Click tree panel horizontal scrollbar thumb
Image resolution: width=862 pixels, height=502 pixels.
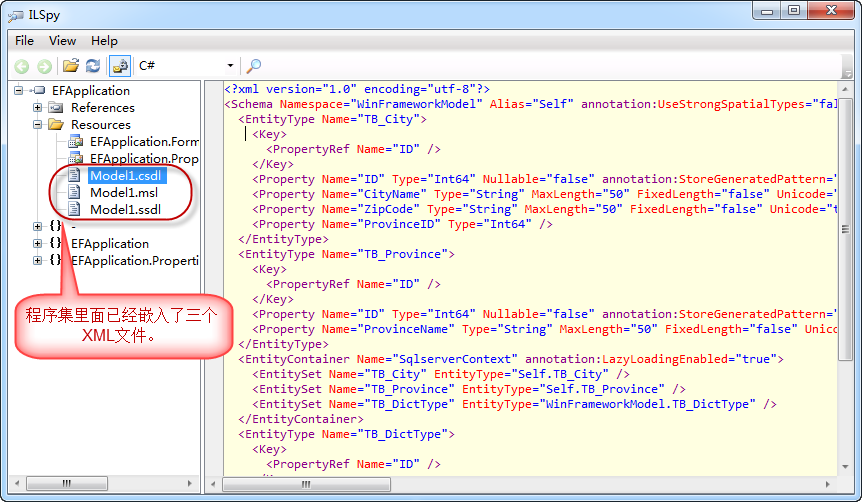67,484
